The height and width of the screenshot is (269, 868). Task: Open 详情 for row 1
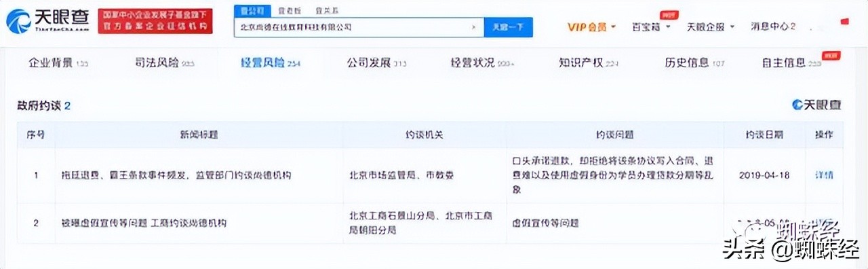[x=824, y=175]
